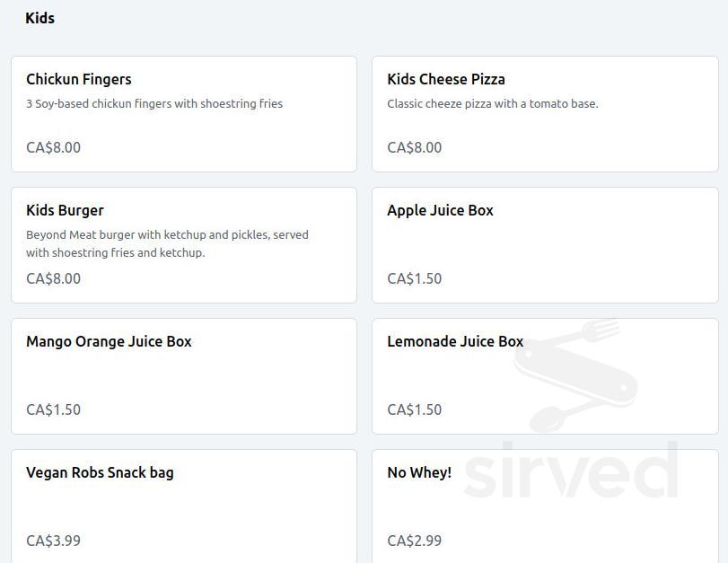The height and width of the screenshot is (563, 728).
Task: Pick the Mango Orange Juice Box item
Action: pyautogui.click(x=109, y=341)
